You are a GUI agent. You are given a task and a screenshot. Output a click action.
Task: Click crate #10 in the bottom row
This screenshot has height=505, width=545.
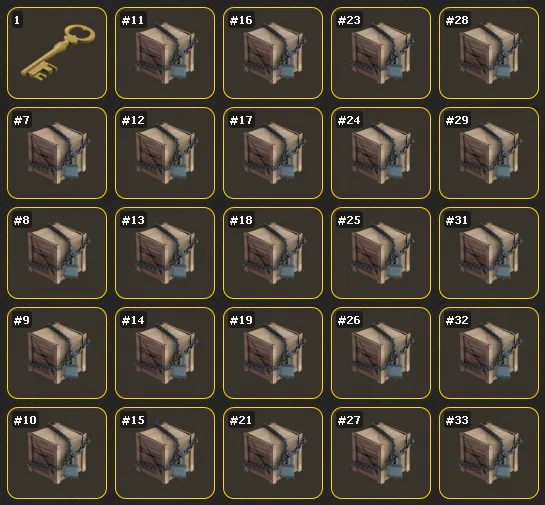coord(57,453)
